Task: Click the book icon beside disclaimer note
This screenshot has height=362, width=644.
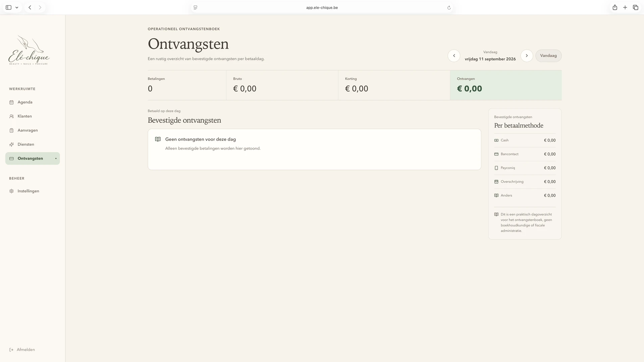Action: click(x=496, y=215)
